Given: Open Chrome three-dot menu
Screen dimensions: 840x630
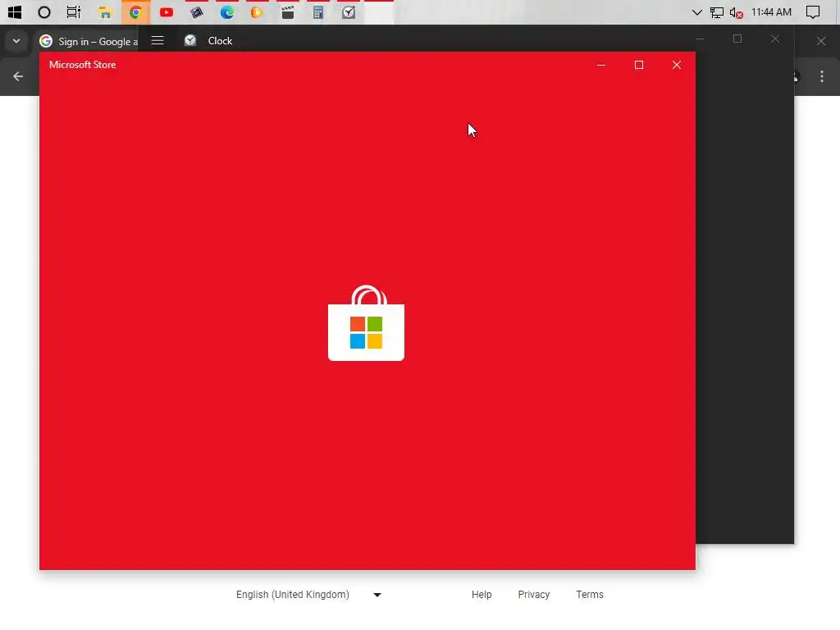Looking at the screenshot, I should coord(822,76).
